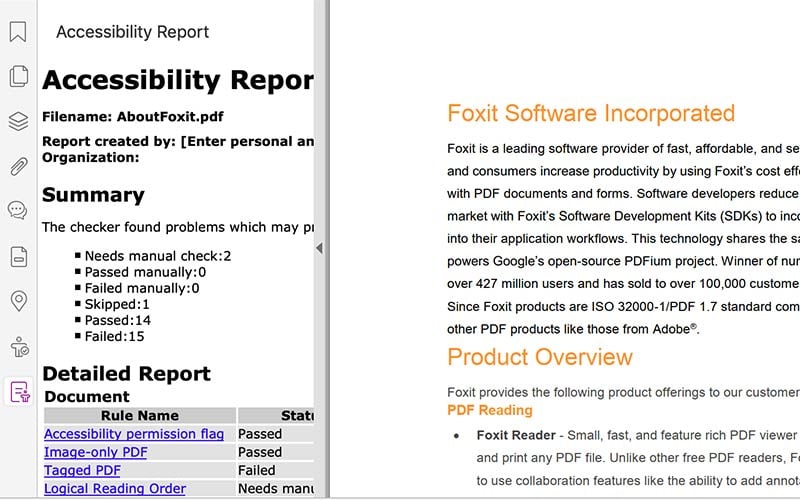Click the Status column header
800x500 pixels.
276,415
